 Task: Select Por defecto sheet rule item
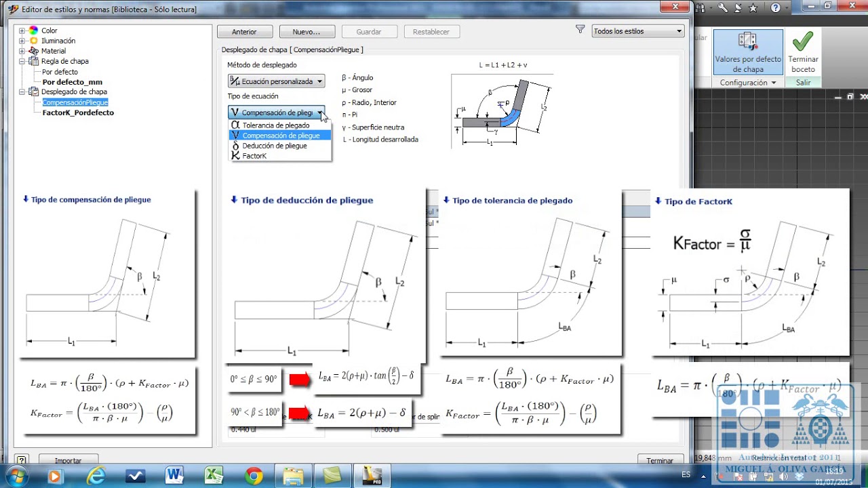60,72
